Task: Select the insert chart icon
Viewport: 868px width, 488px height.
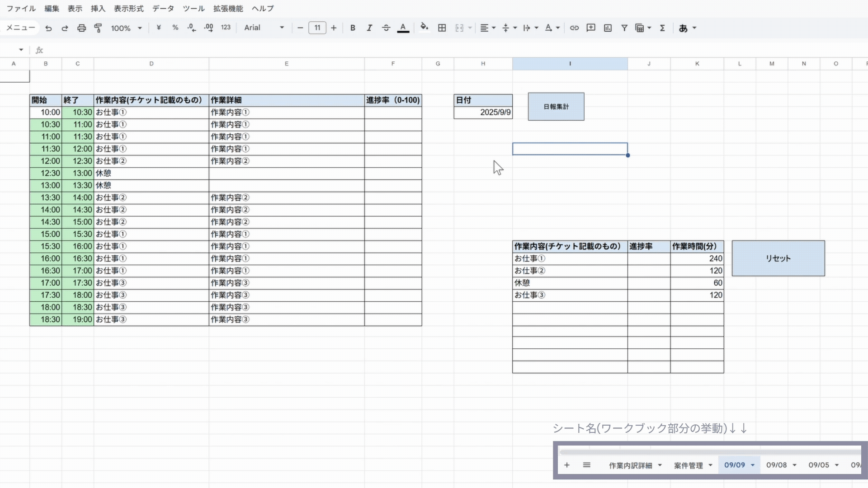Action: [608, 28]
